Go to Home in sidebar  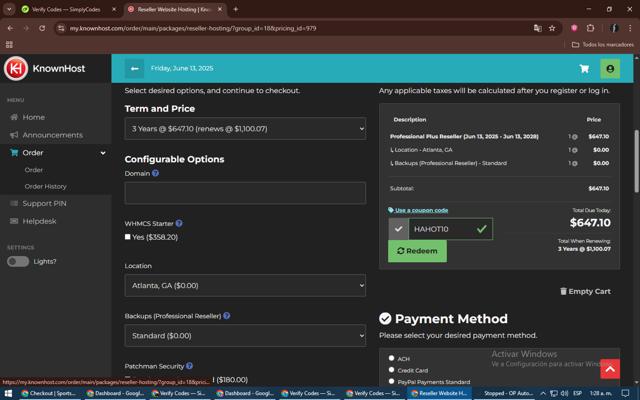[x=33, y=117]
